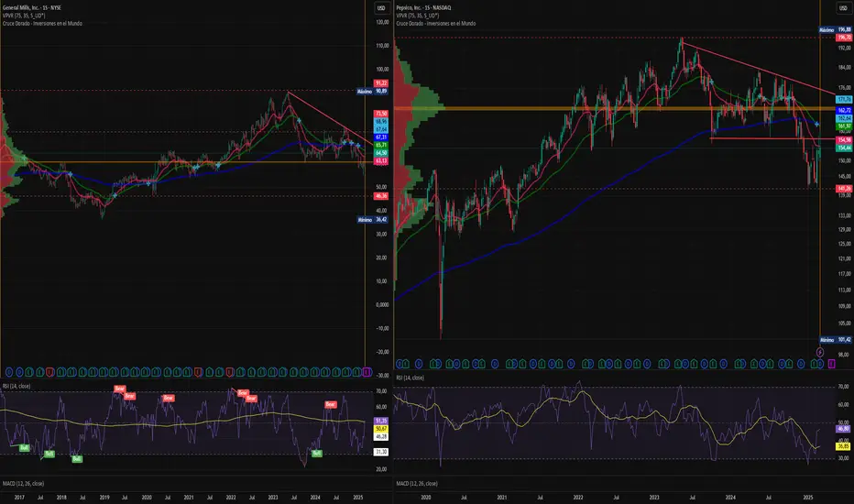
Task: Click the pink 154,98 price label
Action: click(844, 140)
